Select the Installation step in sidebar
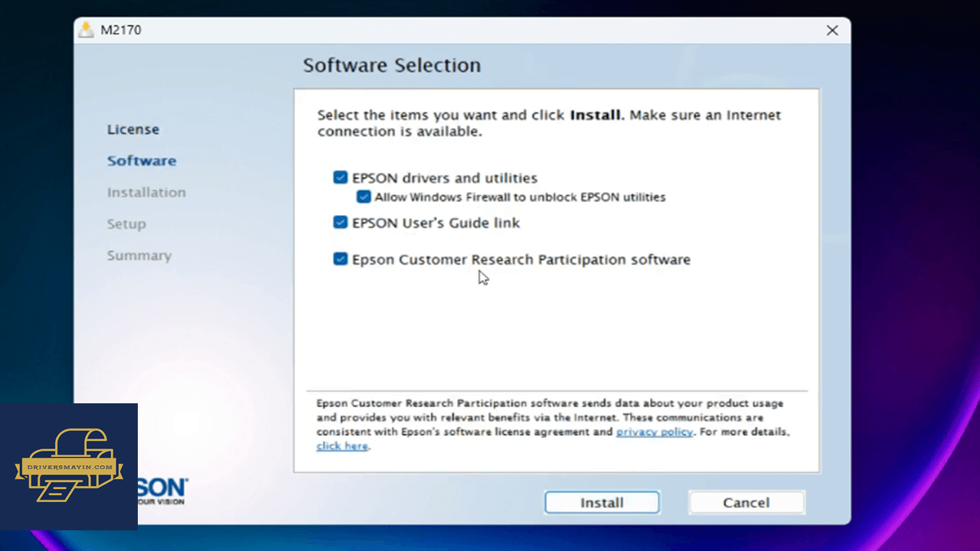This screenshot has height=551, width=980. [x=146, y=192]
